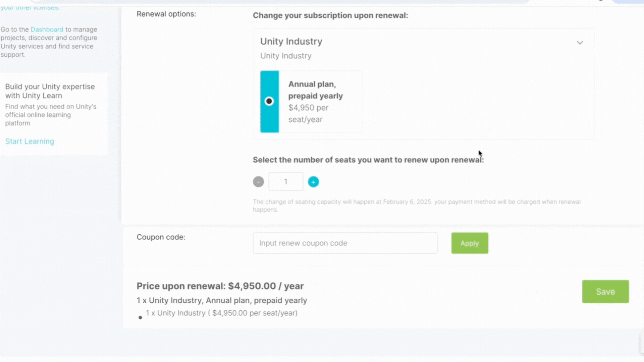Select the Annual plan radio button
The height and width of the screenshot is (362, 644).
point(269,101)
